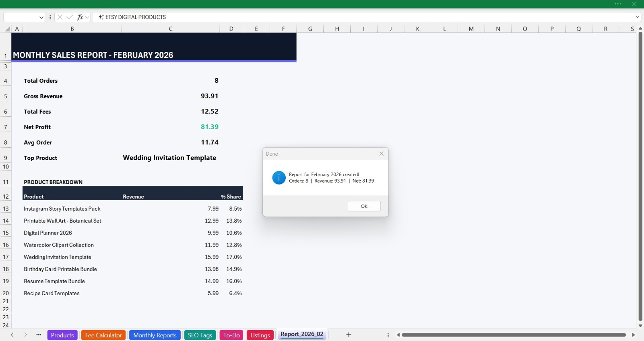Cancel formula entry X icon
The height and width of the screenshot is (341, 644).
pos(60,17)
